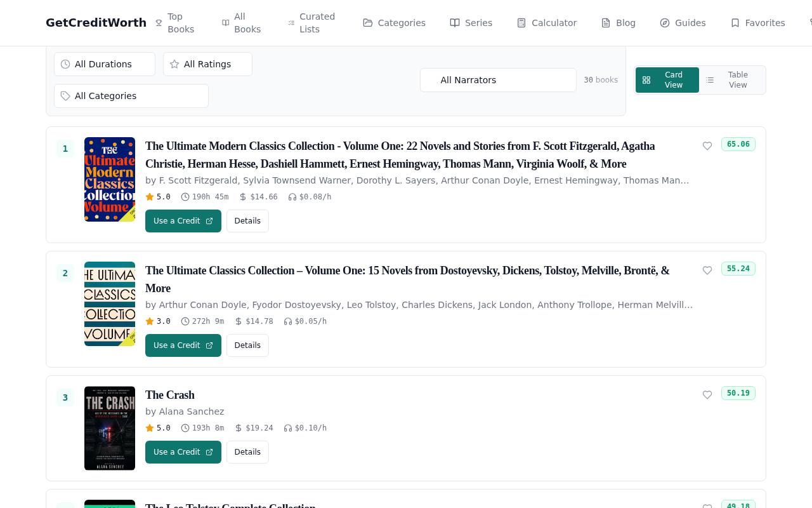This screenshot has height=508, width=812.
Task: Click the clock icon in All Durations
Action: point(65,64)
